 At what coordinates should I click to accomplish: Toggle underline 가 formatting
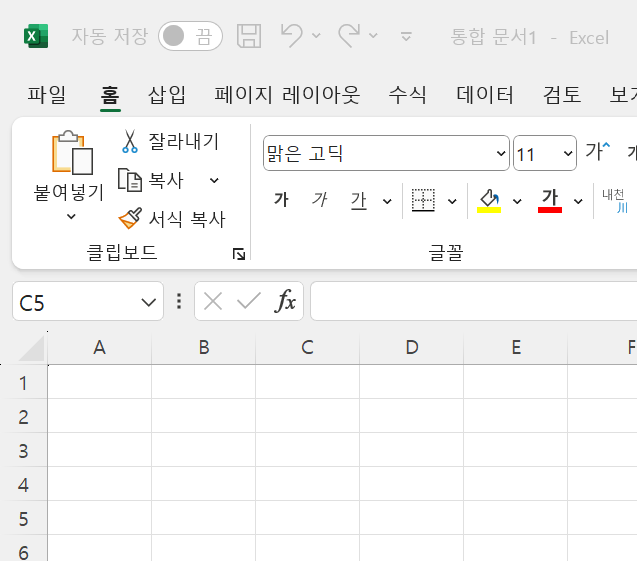(358, 201)
